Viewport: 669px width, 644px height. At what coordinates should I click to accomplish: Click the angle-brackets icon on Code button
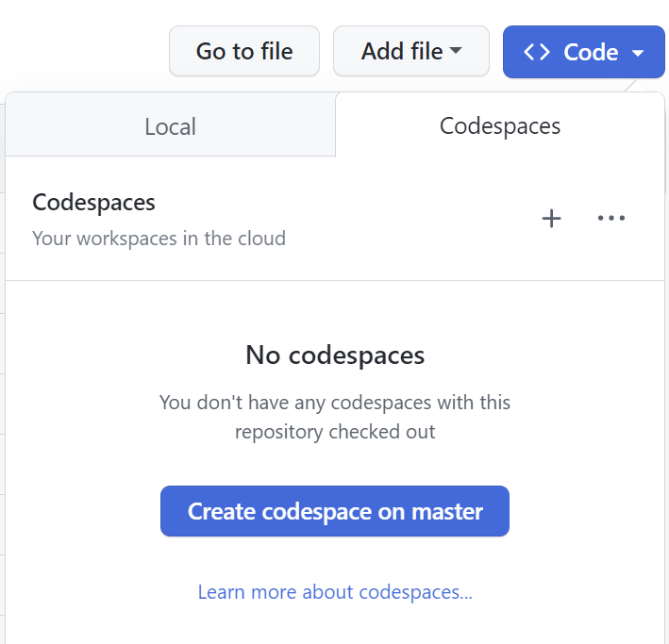pyautogui.click(x=537, y=52)
